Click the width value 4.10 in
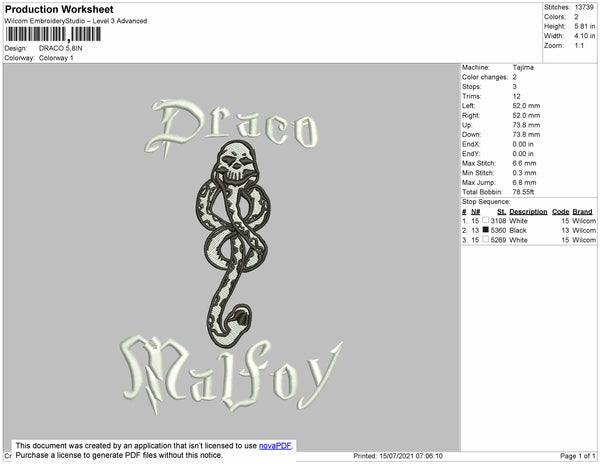Screen dimensions: 600x464 pos(585,36)
